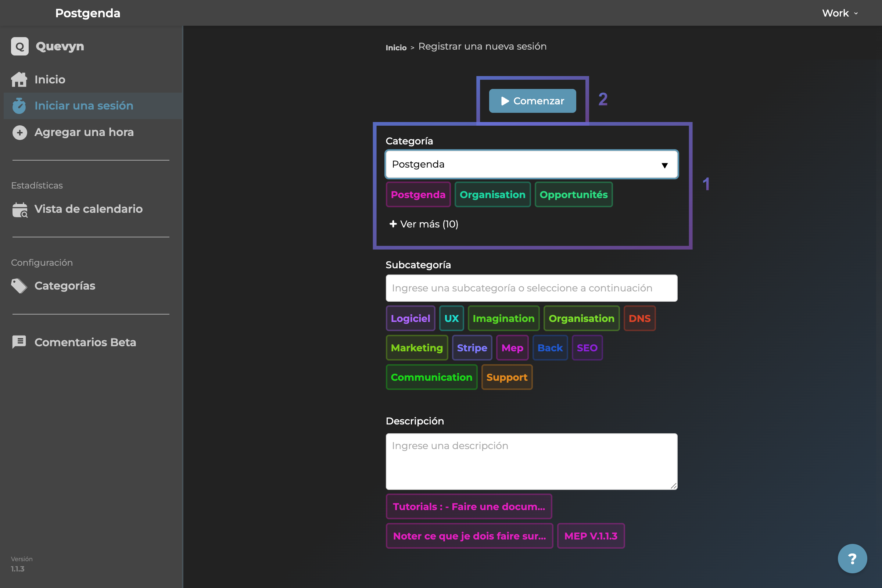Expand Ver más (10) categories

click(424, 224)
